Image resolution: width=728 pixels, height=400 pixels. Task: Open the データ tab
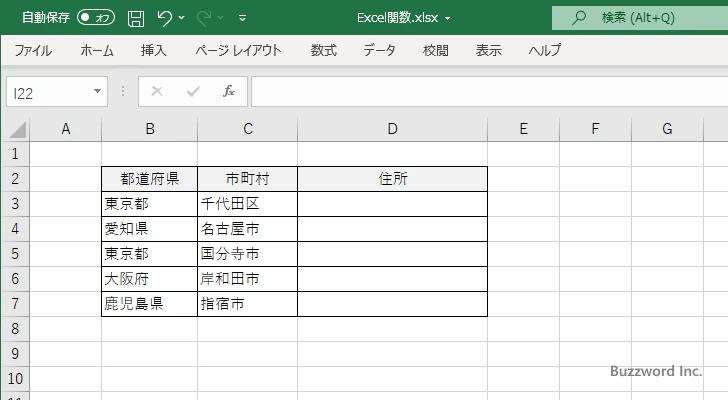(x=379, y=50)
